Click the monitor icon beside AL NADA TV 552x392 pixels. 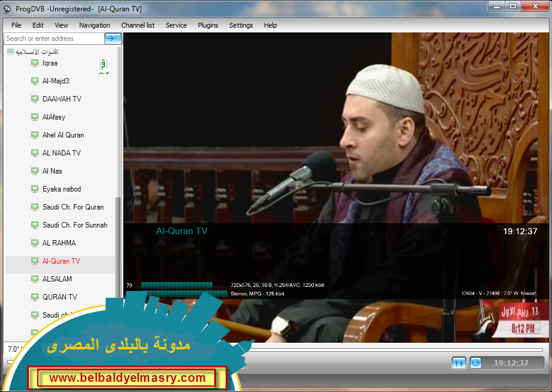[35, 153]
